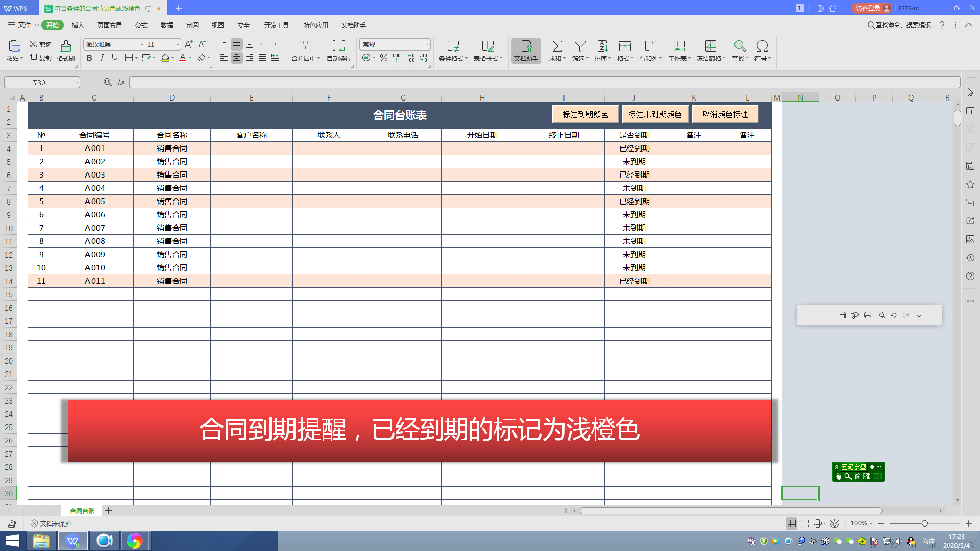Image resolution: width=980 pixels, height=551 pixels.
Task: Click the 取消颜色标注 button
Action: (x=725, y=114)
